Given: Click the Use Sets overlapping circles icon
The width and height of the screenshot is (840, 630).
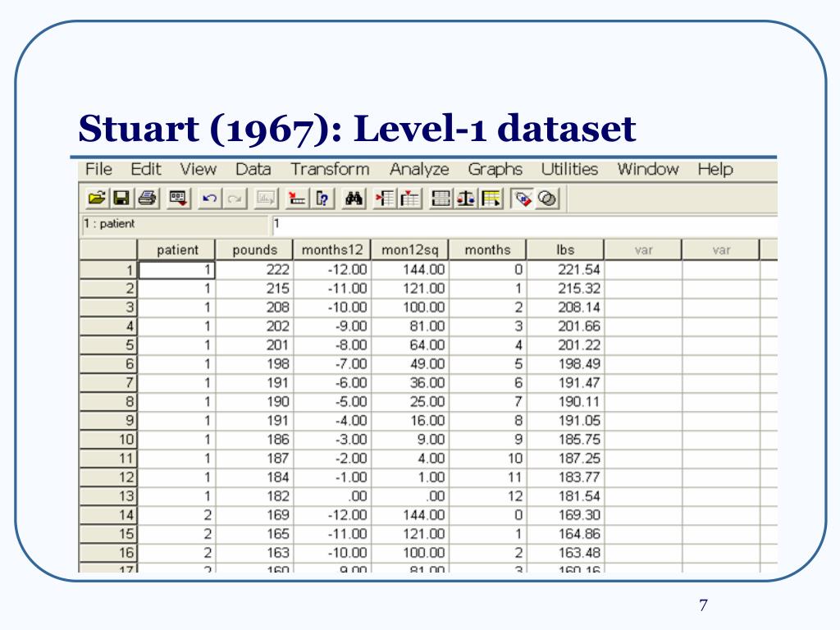Looking at the screenshot, I should click(547, 199).
